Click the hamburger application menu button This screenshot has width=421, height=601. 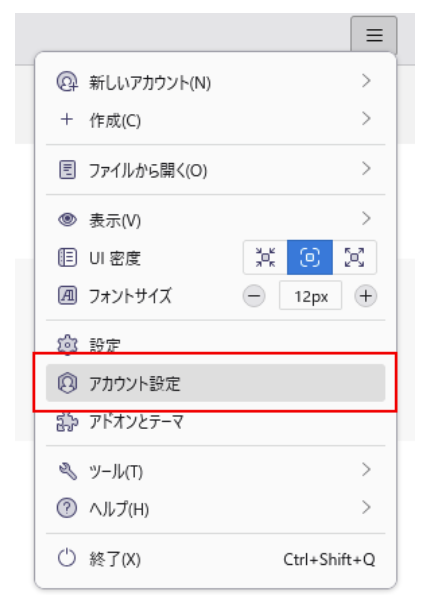(374, 34)
